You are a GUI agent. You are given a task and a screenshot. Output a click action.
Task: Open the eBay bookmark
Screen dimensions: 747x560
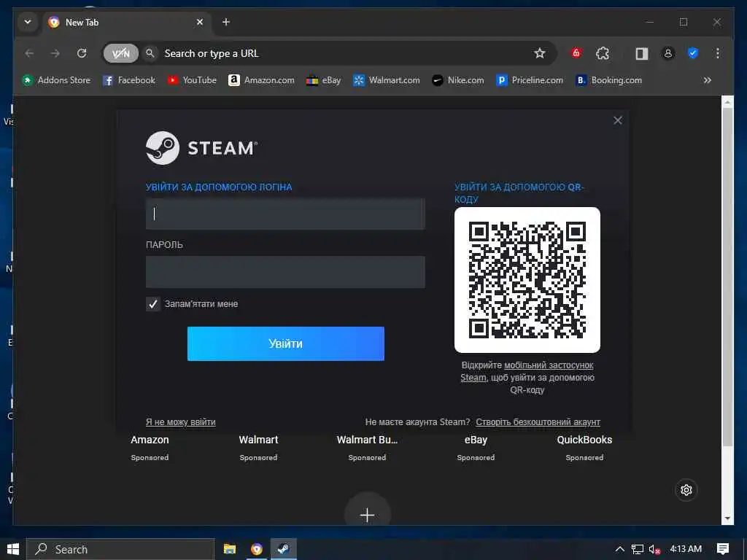click(x=323, y=80)
